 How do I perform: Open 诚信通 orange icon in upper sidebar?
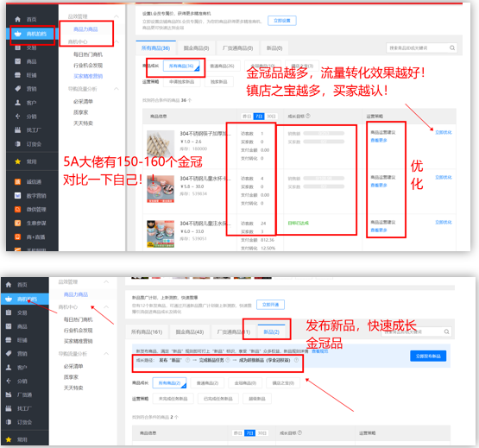tap(18, 182)
